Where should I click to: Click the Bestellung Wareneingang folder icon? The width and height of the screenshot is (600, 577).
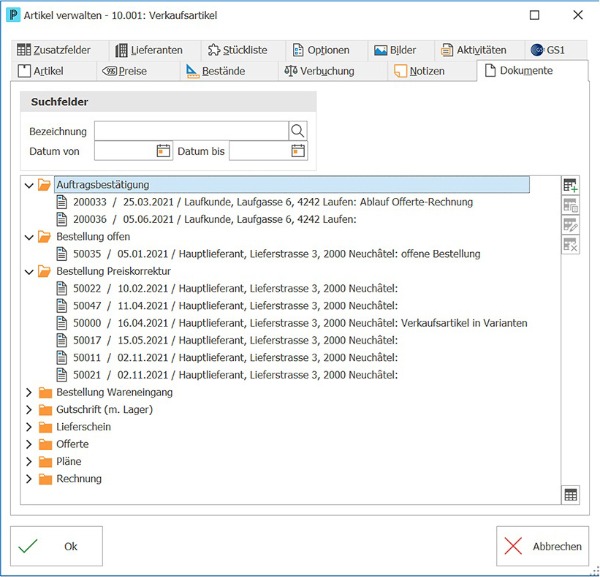tap(45, 393)
